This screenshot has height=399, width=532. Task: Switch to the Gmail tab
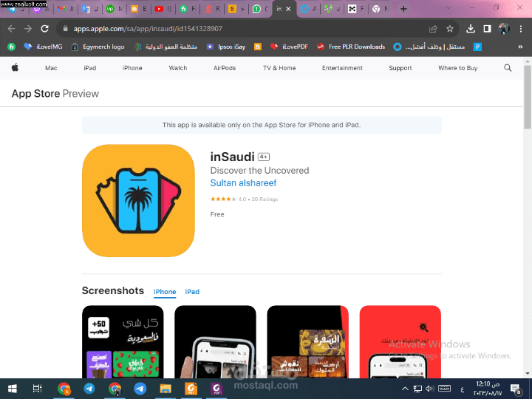pyautogui.click(x=66, y=9)
